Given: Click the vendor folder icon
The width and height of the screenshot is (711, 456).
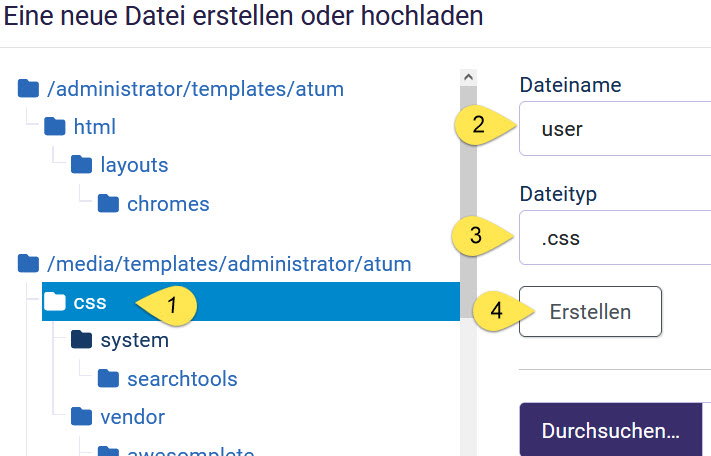Looking at the screenshot, I should (x=81, y=417).
